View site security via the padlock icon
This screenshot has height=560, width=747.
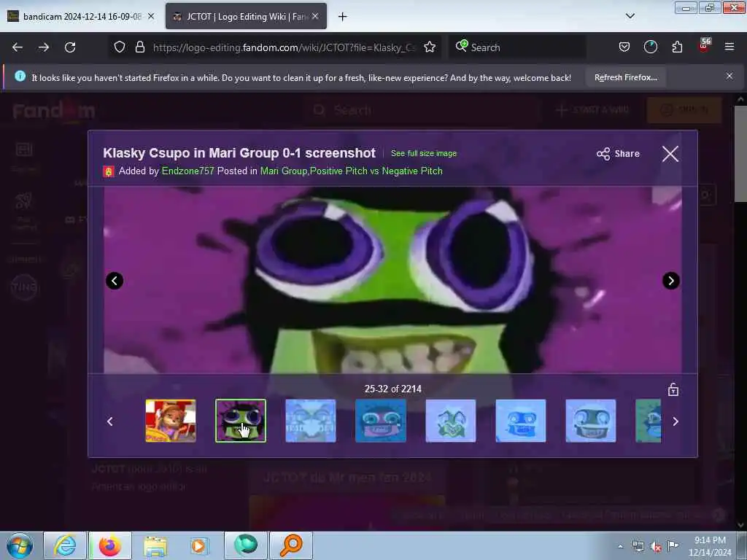coord(139,47)
